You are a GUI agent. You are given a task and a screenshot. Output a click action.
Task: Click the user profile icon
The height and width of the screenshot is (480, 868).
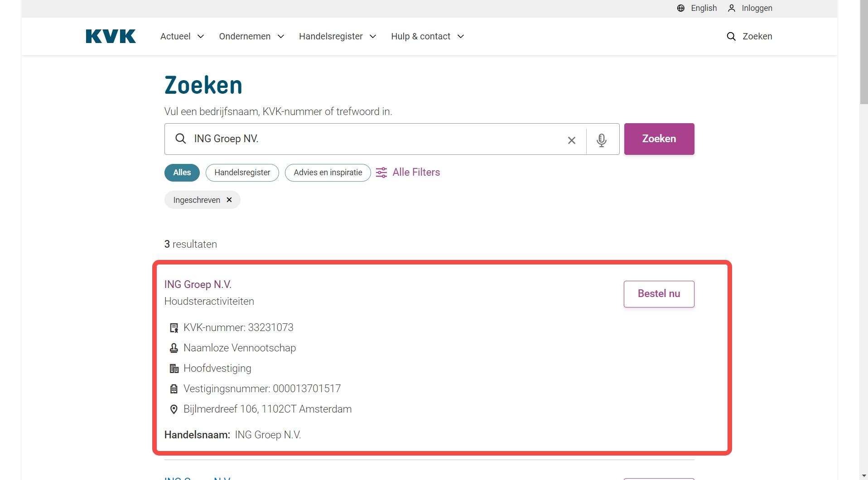click(732, 8)
